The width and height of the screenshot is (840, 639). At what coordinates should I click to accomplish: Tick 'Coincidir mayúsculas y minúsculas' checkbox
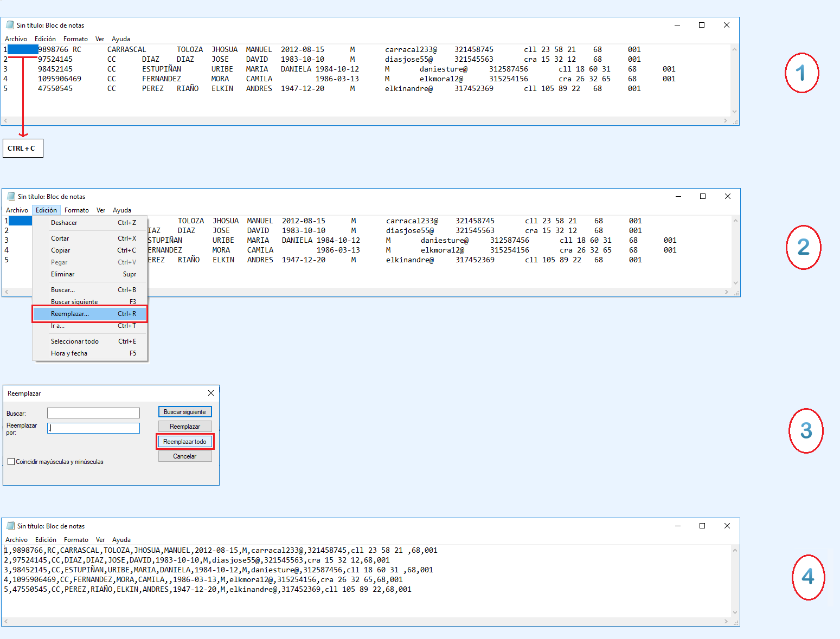(11, 462)
